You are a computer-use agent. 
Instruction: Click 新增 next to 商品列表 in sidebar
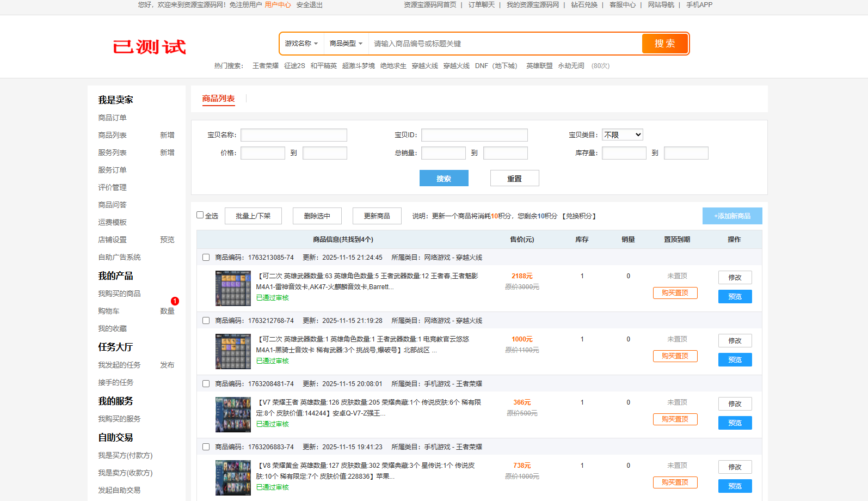pos(167,135)
